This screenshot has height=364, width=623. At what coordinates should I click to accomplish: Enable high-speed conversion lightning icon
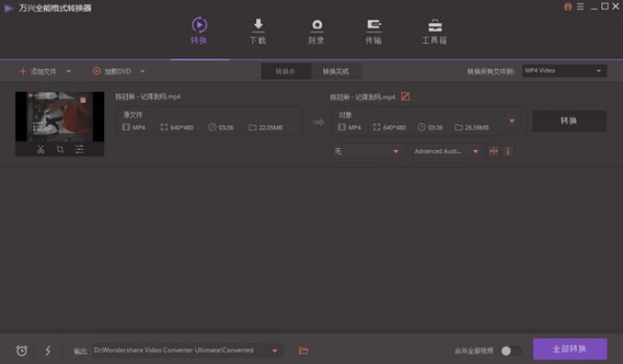coord(48,351)
